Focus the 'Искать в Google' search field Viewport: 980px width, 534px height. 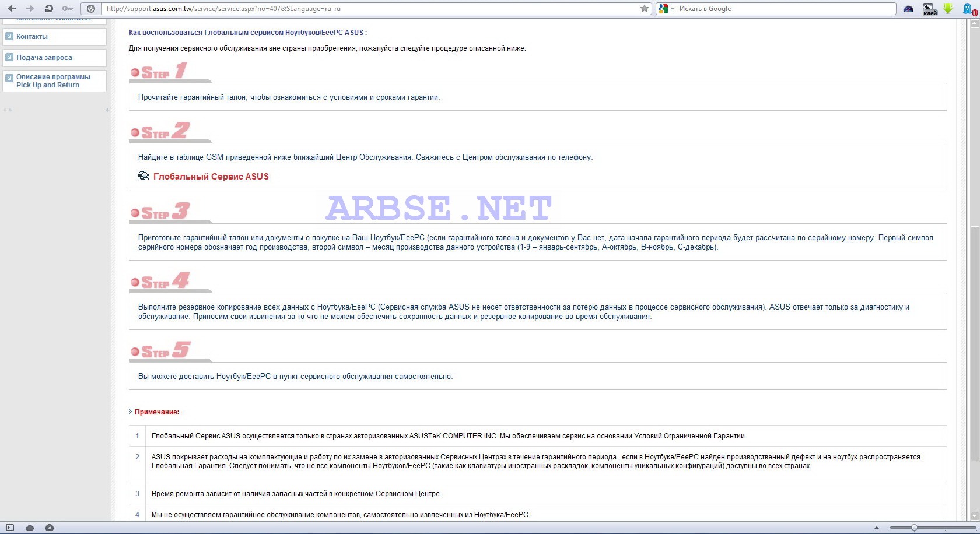pos(786,9)
